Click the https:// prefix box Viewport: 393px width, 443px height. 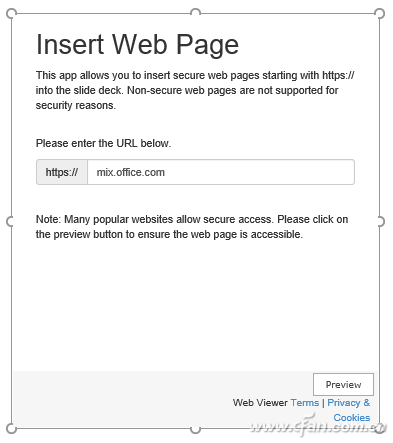click(62, 172)
